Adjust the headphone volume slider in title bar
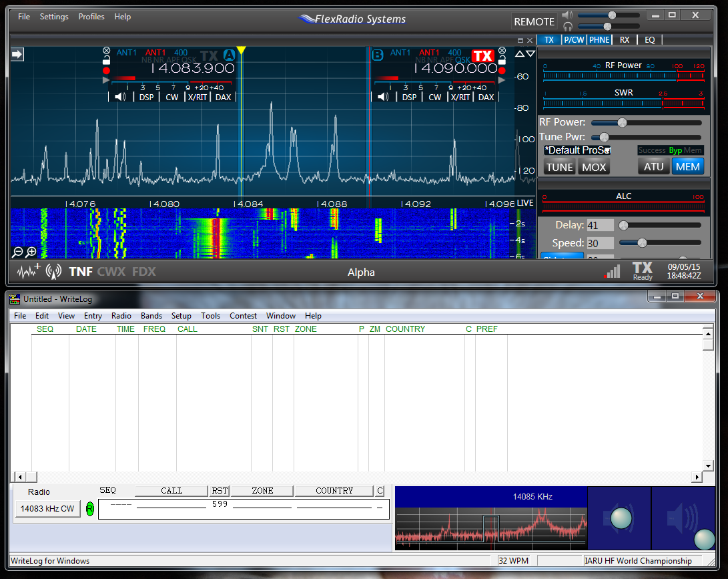Screen dimensions: 728x579 (609, 27)
